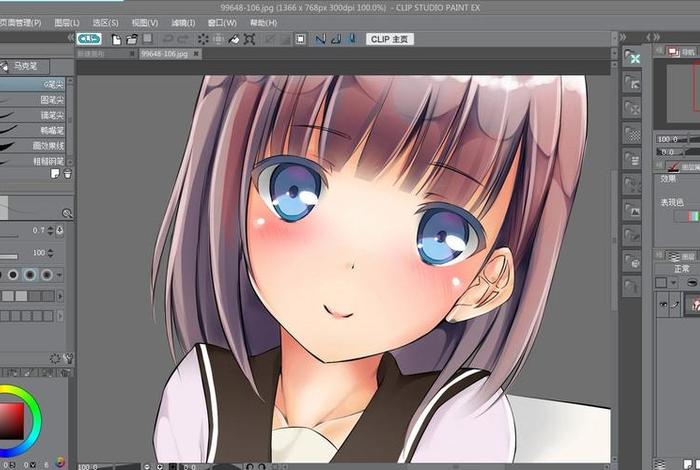Select the last (strongest) anti-aliasing circle option
The height and width of the screenshot is (470, 700).
pos(46,275)
